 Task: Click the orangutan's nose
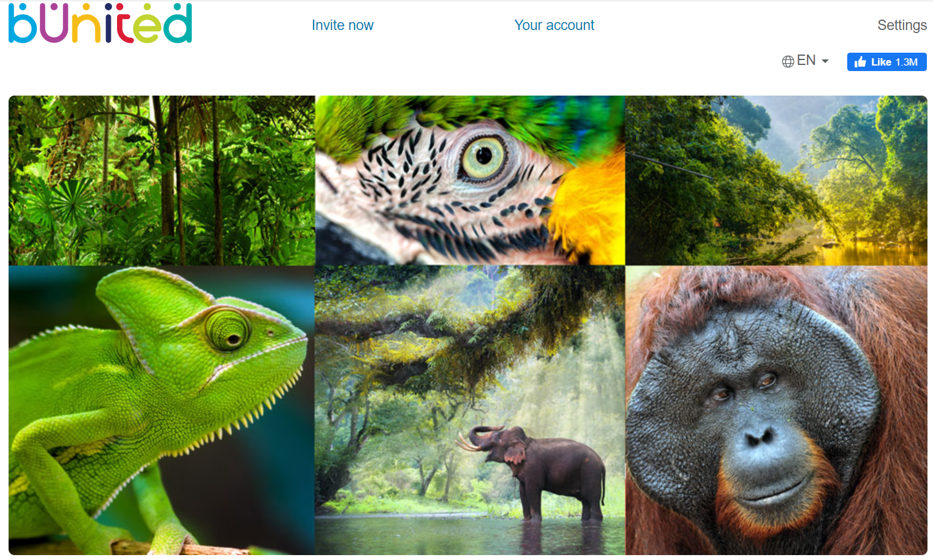point(759,437)
